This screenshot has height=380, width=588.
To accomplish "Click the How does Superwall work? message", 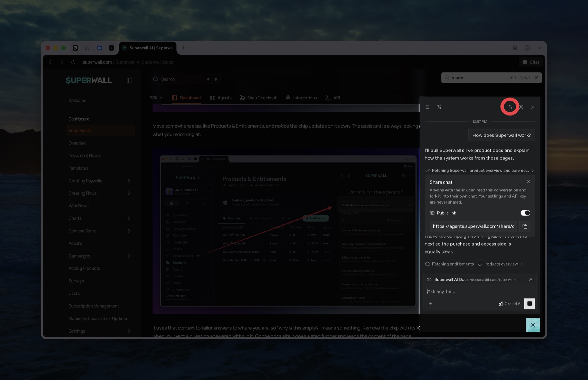I will point(502,135).
